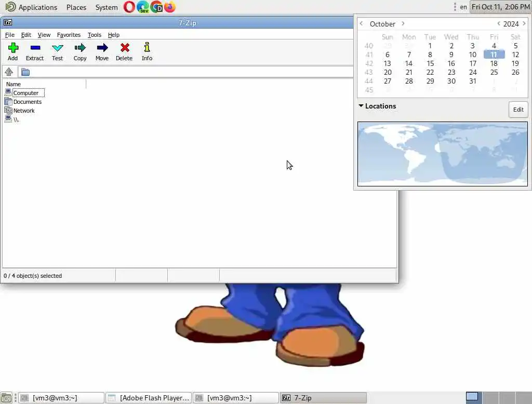Select October 15 in calendar

point(430,63)
